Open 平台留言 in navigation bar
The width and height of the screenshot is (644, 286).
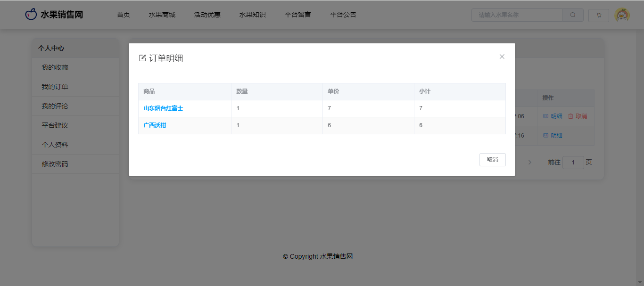tap(298, 15)
